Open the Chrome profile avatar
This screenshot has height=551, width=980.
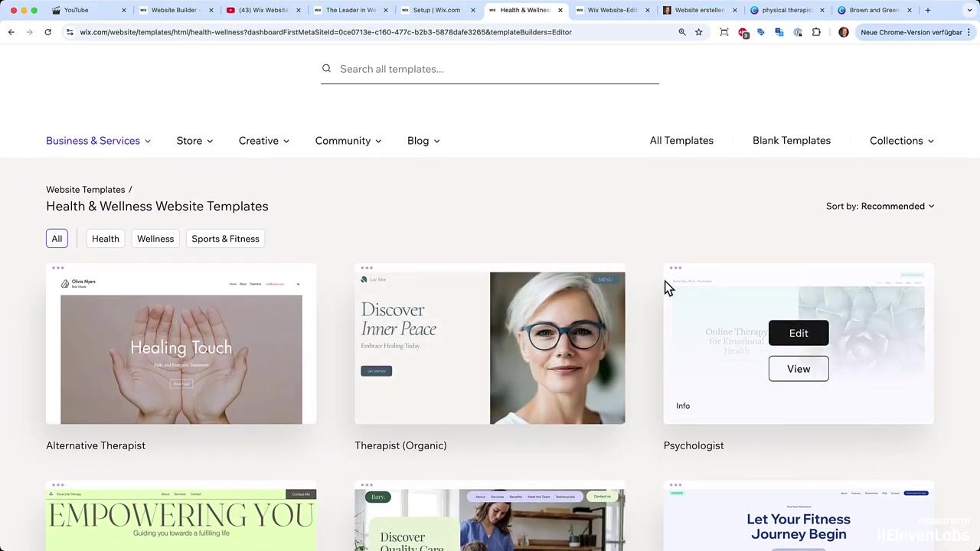(843, 32)
